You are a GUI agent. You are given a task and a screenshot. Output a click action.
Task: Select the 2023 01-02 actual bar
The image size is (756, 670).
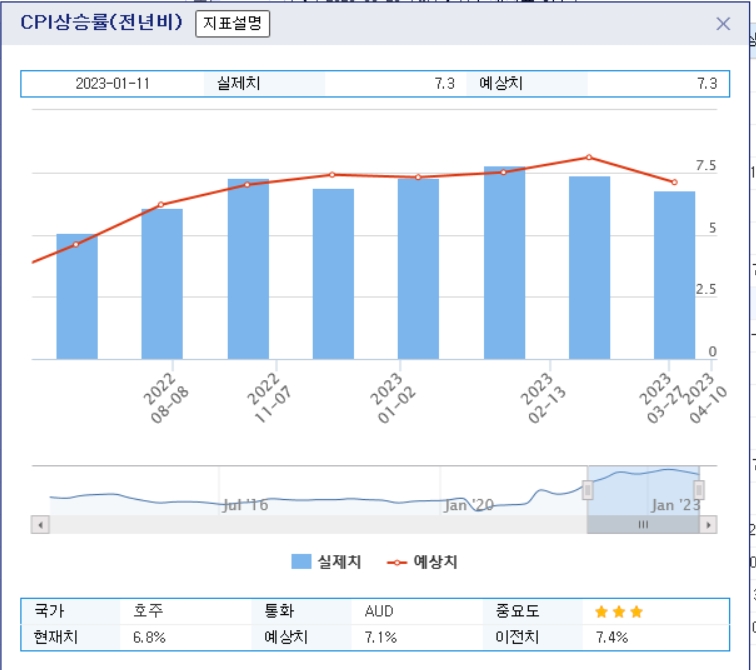[418, 269]
